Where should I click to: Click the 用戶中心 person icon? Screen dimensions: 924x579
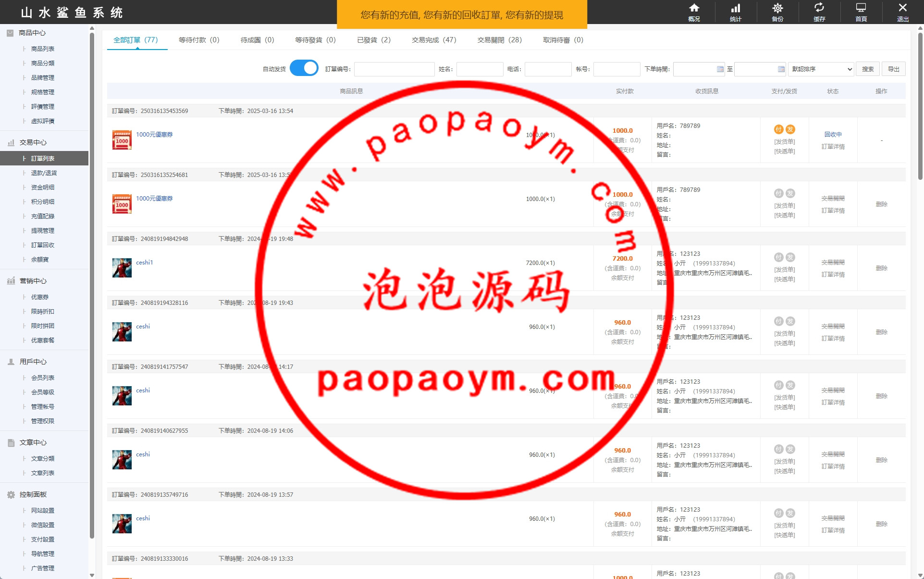point(11,362)
